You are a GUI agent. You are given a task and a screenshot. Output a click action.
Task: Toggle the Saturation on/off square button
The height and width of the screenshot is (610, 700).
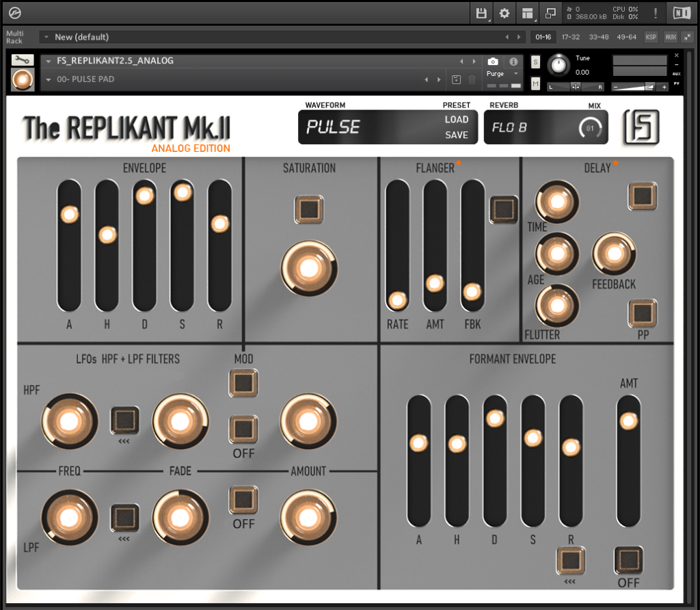pos(309,209)
